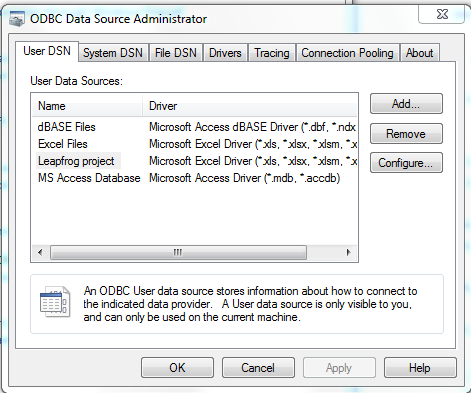
Task: Select the MS Access Database entry
Action: 89,178
